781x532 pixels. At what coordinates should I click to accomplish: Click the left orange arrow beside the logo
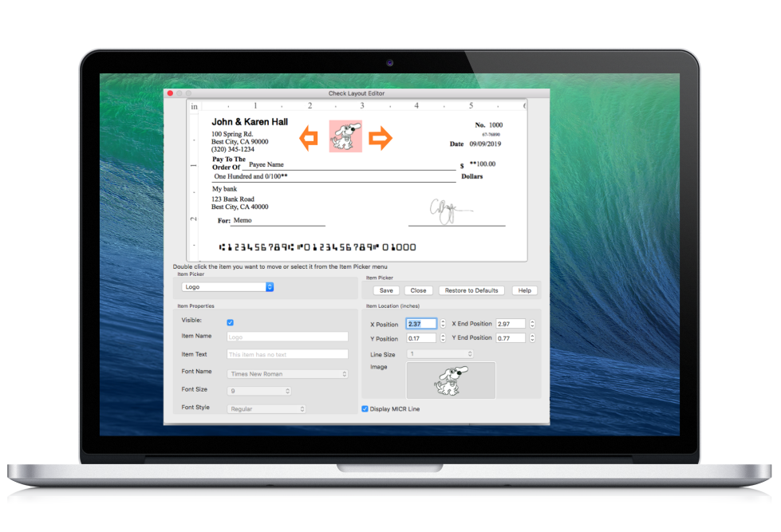tap(309, 138)
